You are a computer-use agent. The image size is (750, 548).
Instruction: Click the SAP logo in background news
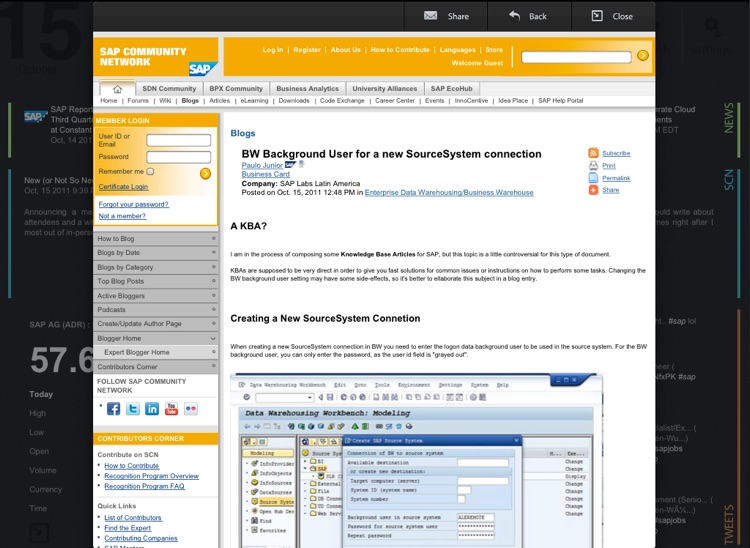35,116
